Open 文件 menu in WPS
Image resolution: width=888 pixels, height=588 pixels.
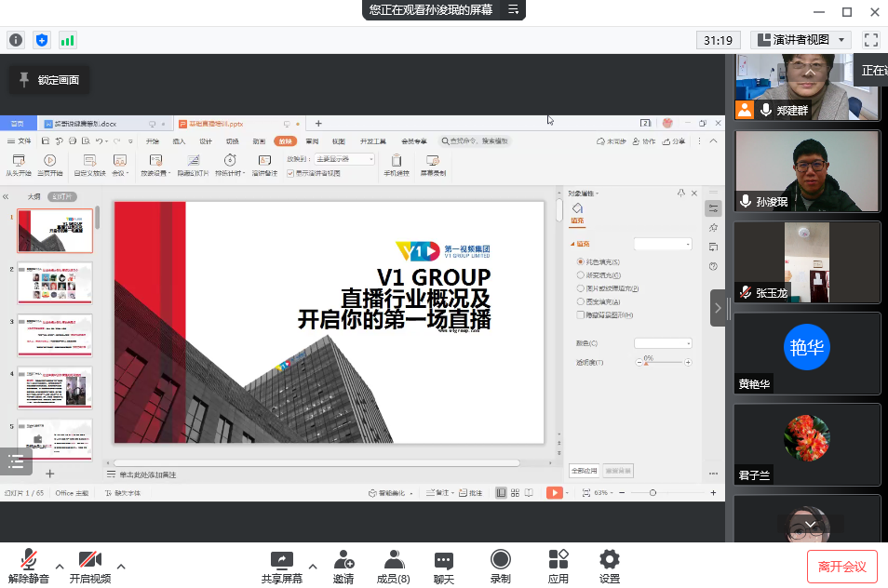click(20, 140)
